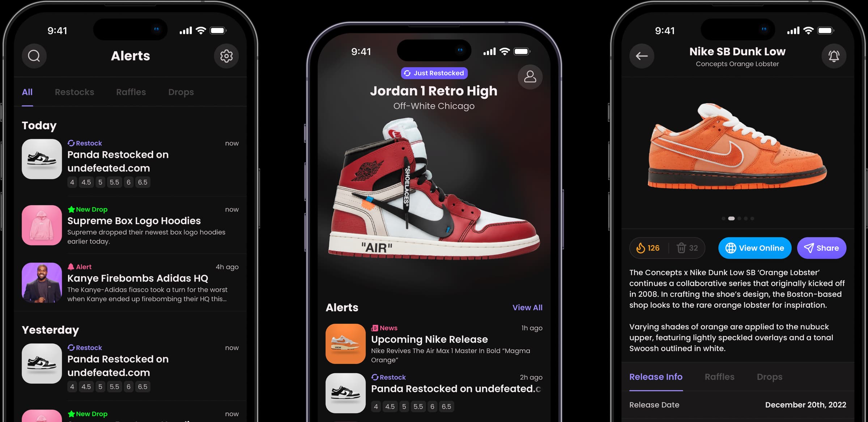Toggle the notification bell on Nike SB Dunk Low
Viewport: 868px width, 422px height.
834,55
